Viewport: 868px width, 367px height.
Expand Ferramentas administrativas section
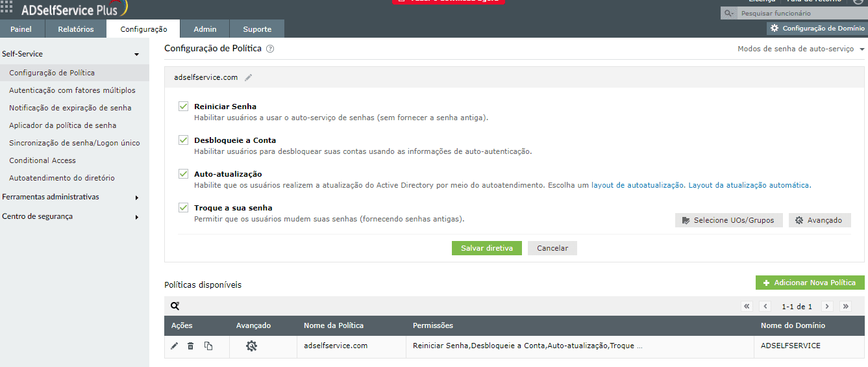coord(70,197)
